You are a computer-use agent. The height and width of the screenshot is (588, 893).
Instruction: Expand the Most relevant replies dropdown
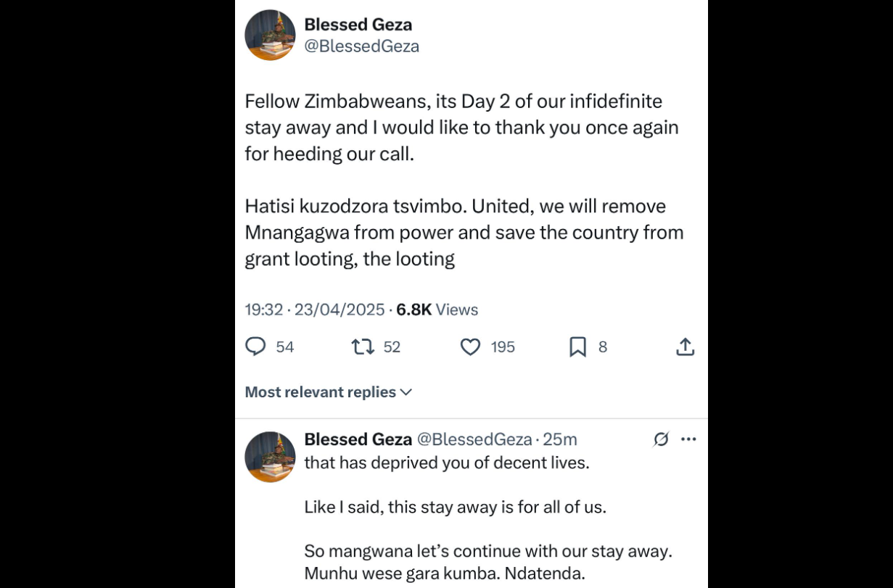click(x=328, y=392)
